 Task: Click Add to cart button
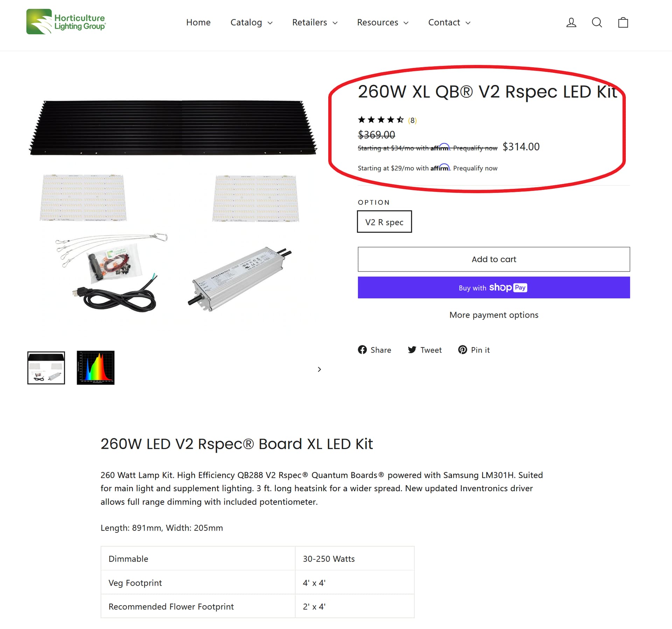(x=494, y=259)
